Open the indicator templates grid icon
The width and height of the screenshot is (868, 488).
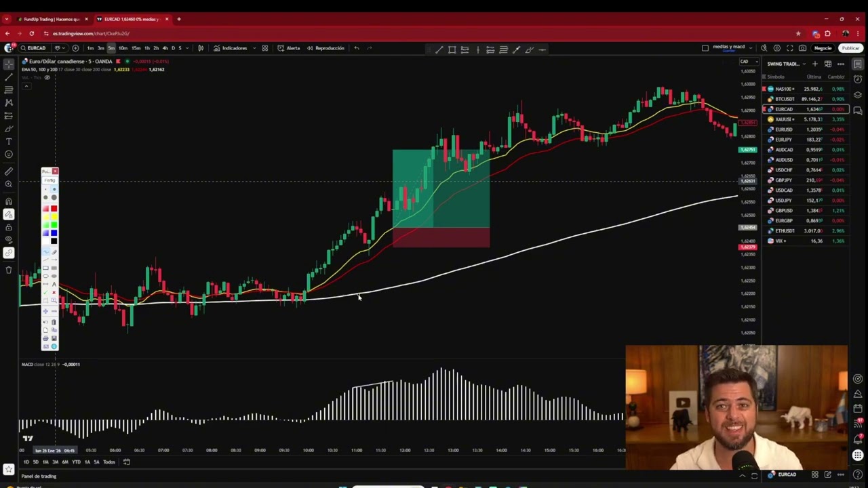pos(265,48)
